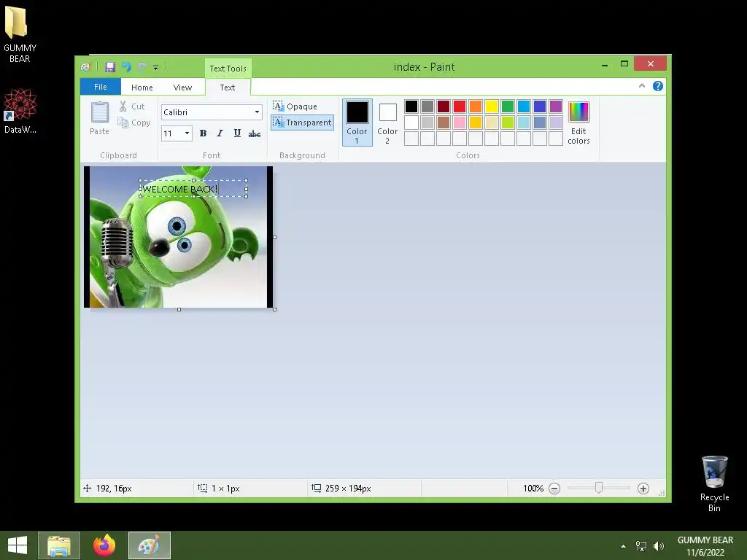This screenshot has height=560, width=747.
Task: Click the Text Tools contextual tab header
Action: [x=228, y=68]
